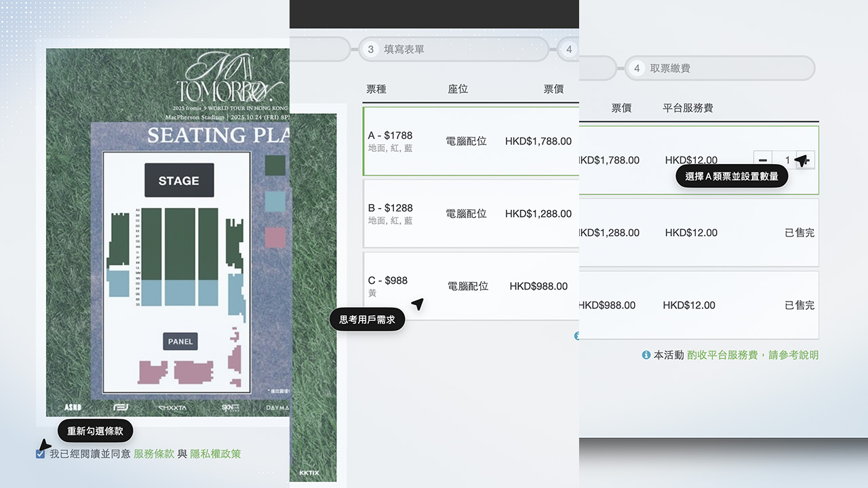868x488 pixels.
Task: Open the 服務條款 link
Action: pyautogui.click(x=154, y=454)
